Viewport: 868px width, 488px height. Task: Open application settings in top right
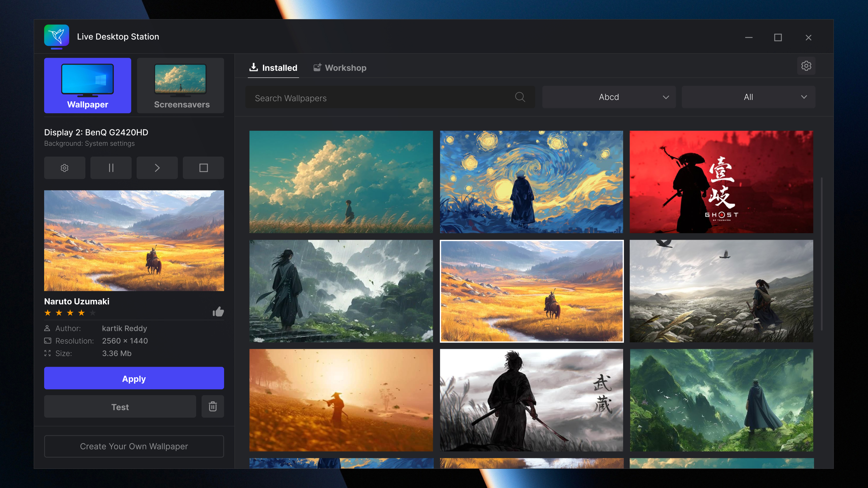click(x=806, y=66)
